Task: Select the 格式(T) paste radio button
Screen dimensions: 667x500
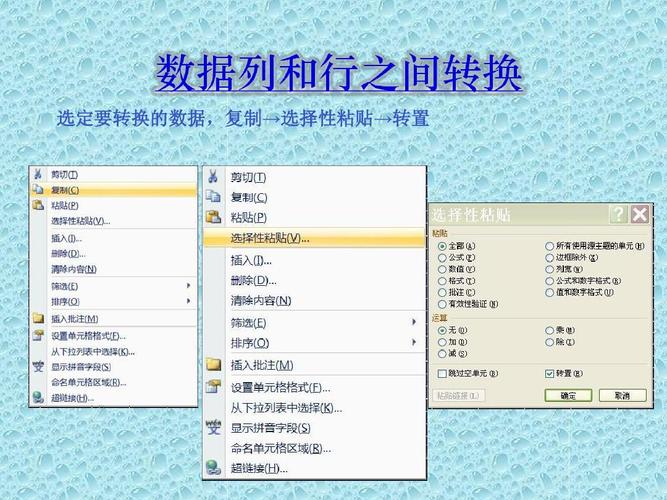Action: (x=442, y=281)
